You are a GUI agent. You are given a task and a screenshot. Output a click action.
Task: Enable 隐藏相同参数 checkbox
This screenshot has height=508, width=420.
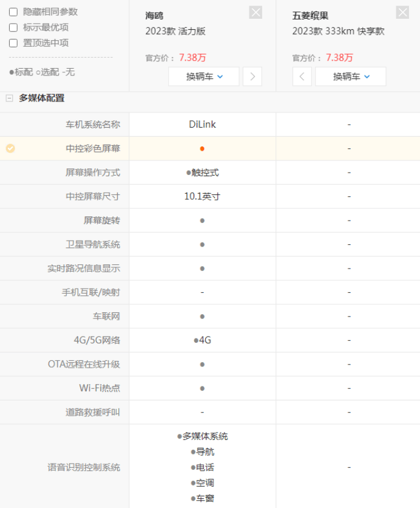coord(13,12)
